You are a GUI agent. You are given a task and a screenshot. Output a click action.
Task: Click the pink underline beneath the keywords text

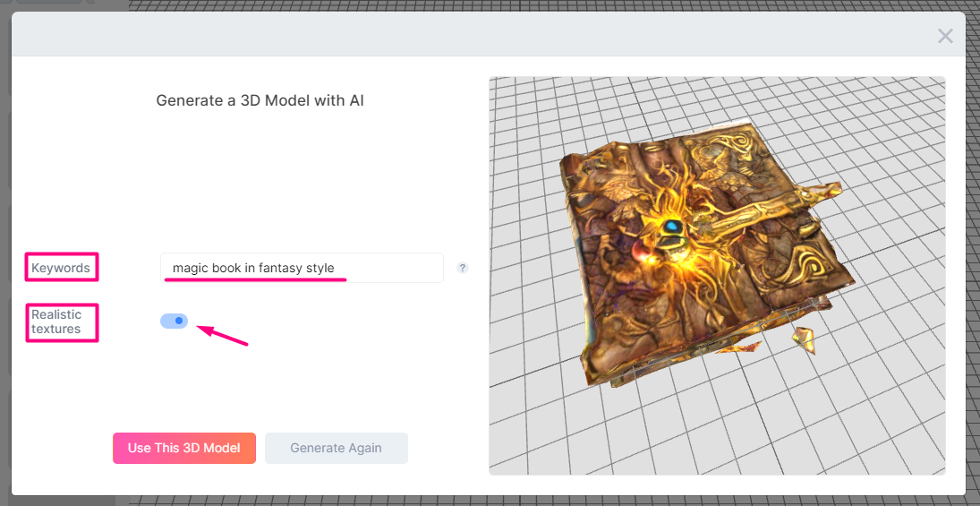click(x=256, y=280)
